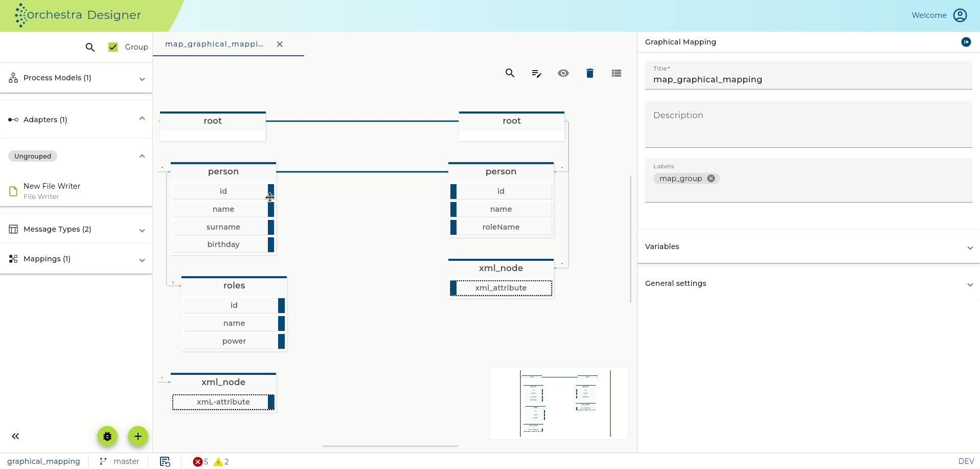
Task: Click the sidebar search magnifier icon
Action: [x=90, y=47]
